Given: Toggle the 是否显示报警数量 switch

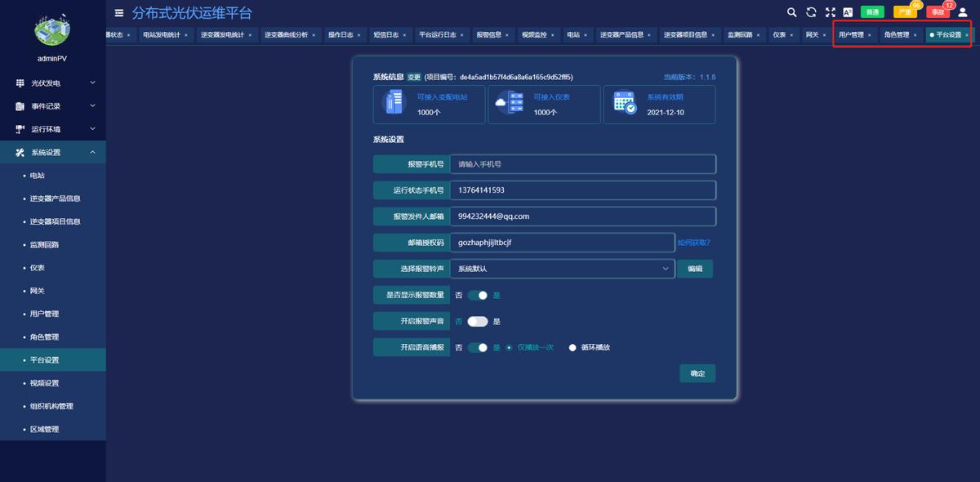Looking at the screenshot, I should point(478,295).
